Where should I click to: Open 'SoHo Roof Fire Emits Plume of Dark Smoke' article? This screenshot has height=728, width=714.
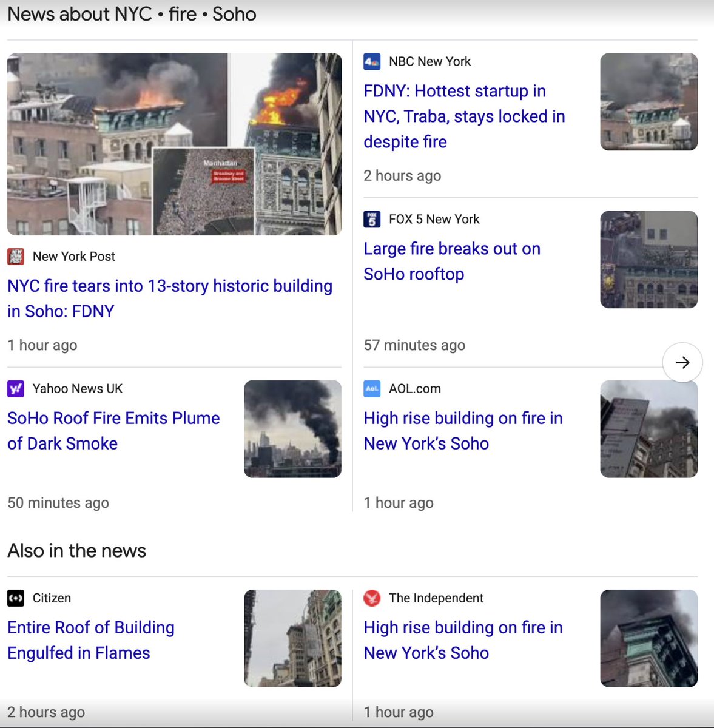pos(113,431)
